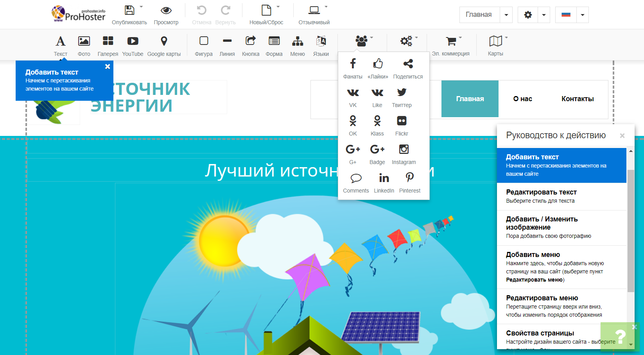Open Просмотр preview eye icon
The width and height of the screenshot is (644, 355).
(x=166, y=11)
